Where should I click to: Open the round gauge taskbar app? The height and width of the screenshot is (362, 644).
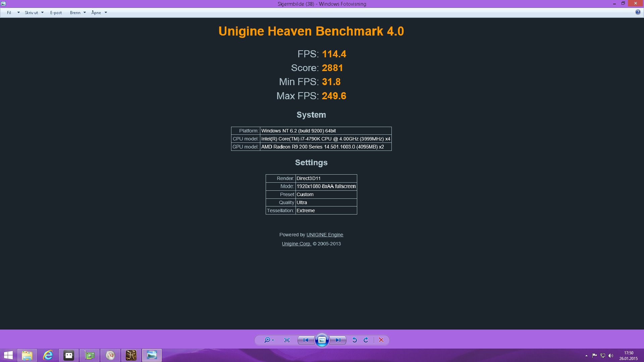point(110,355)
